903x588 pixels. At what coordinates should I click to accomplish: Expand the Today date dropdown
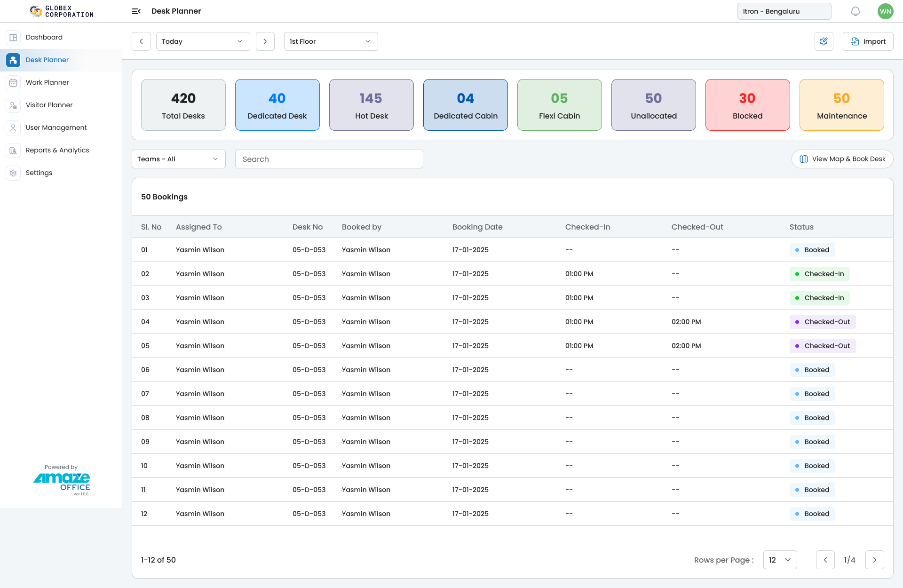pos(203,41)
